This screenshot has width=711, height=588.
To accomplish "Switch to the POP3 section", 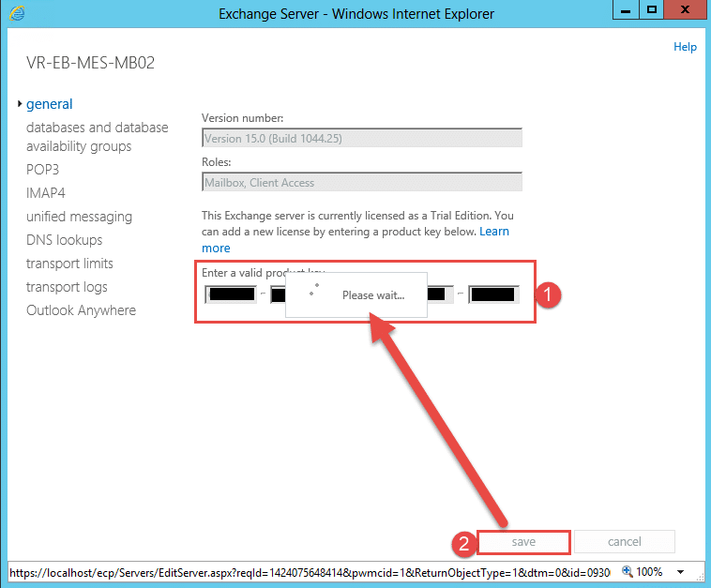I will pyautogui.click(x=42, y=170).
